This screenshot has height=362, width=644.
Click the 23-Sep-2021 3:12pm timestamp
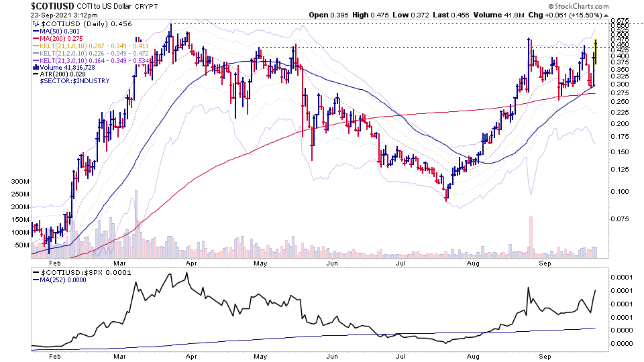click(x=64, y=15)
